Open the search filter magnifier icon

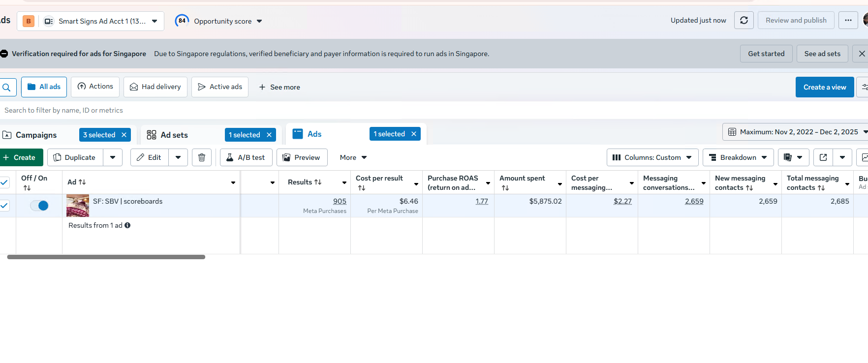pyautogui.click(x=7, y=88)
